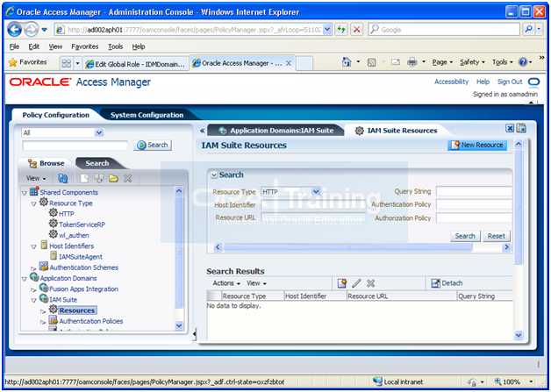Click the horizontal scrollbar in Search panel
The height and width of the screenshot is (392, 551).
[x=348, y=247]
